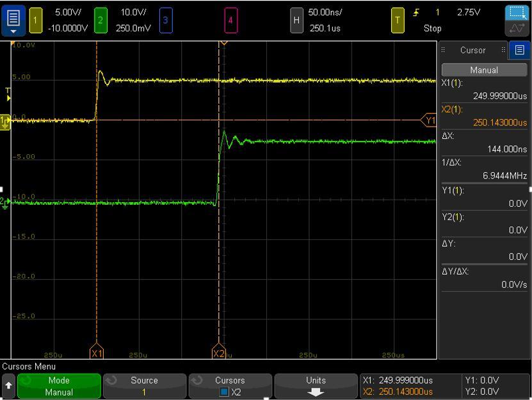Click the Stop run status

pos(433,29)
